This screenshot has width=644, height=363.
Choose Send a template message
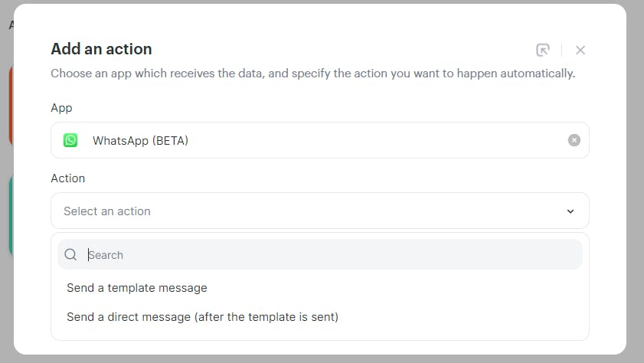(x=137, y=288)
